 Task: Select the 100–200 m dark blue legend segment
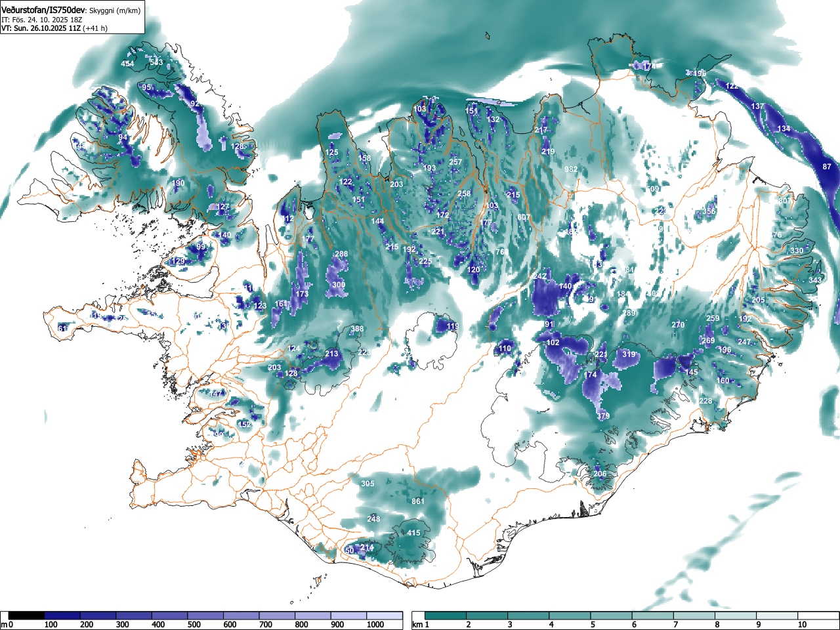(x=62, y=616)
